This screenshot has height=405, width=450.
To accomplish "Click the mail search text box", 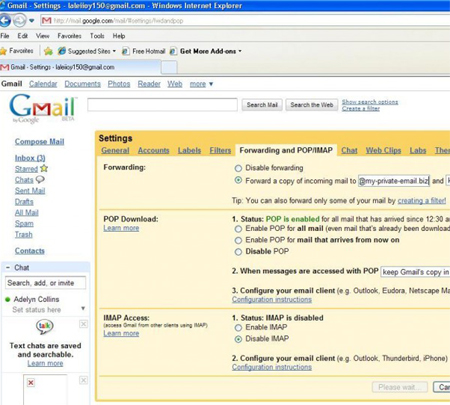I will point(162,104).
